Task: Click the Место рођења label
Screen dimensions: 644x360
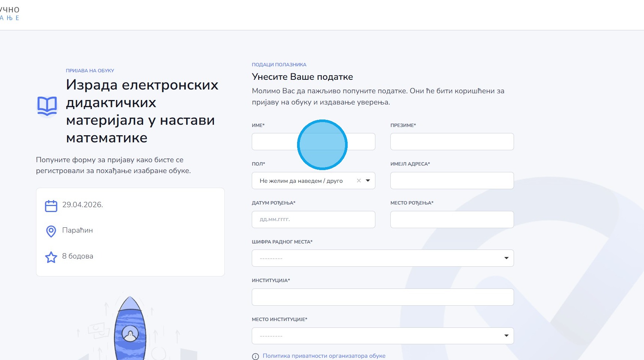Action: click(x=412, y=203)
